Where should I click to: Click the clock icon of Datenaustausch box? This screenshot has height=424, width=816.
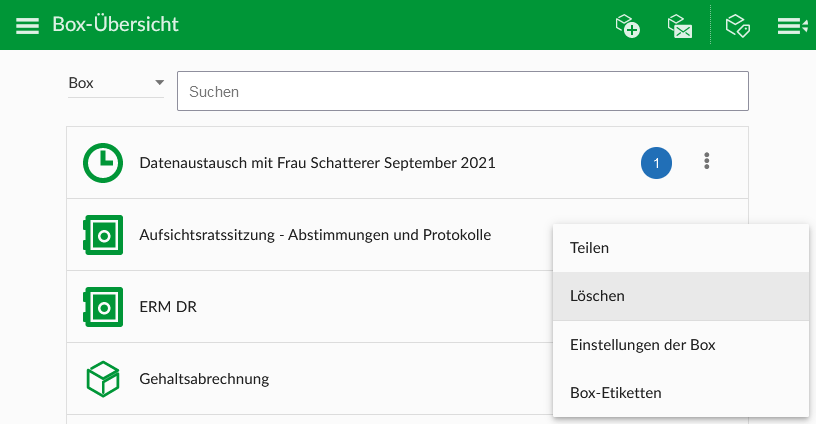click(103, 163)
